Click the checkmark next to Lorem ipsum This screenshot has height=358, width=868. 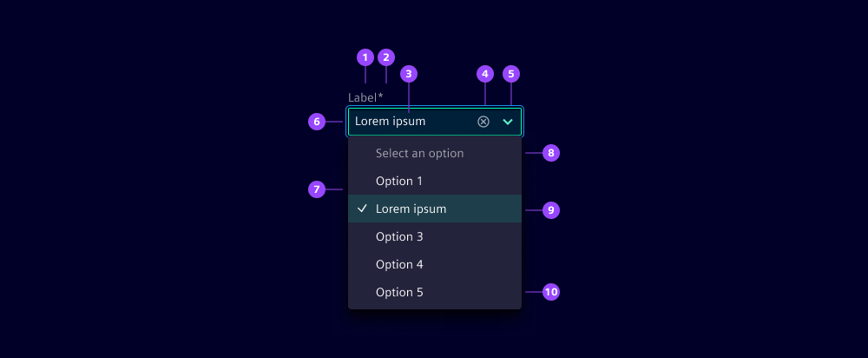coord(362,209)
